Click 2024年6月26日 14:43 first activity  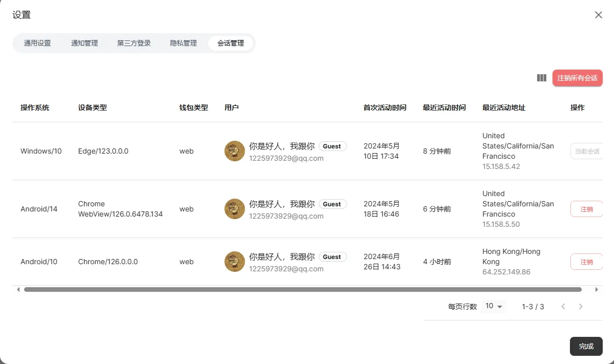(382, 262)
